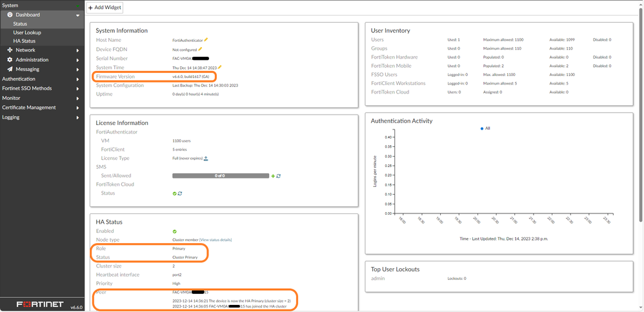Refresh SMS Sent/Allowed with refresh icon
Image resolution: width=644 pixels, height=312 pixels.
(x=279, y=176)
